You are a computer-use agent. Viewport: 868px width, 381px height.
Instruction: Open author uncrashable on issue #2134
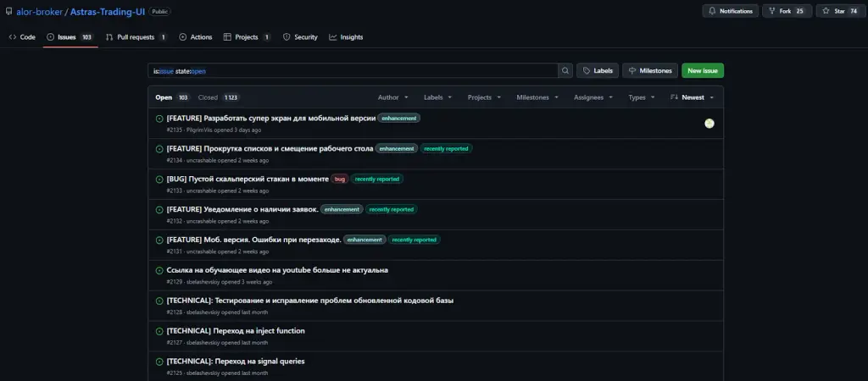coord(201,160)
